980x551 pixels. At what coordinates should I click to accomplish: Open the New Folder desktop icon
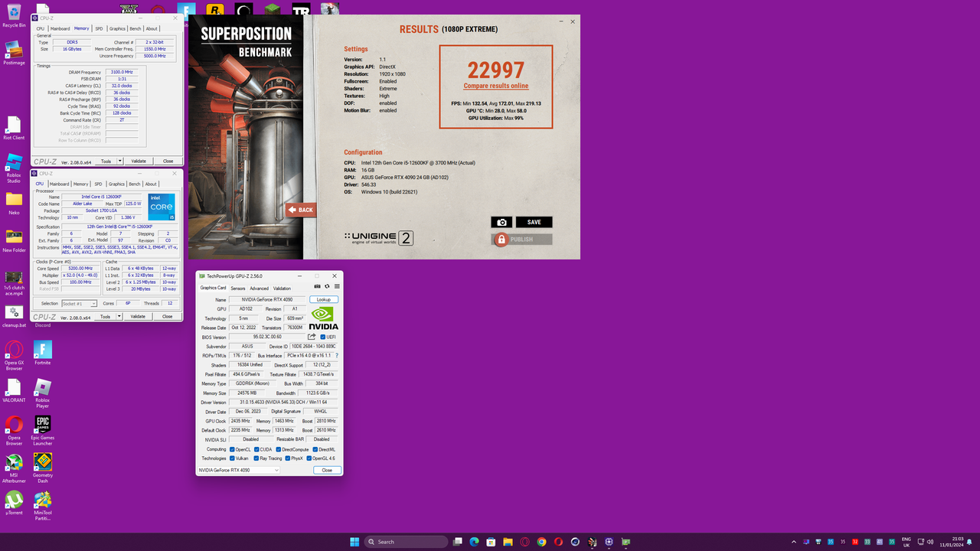click(x=14, y=240)
